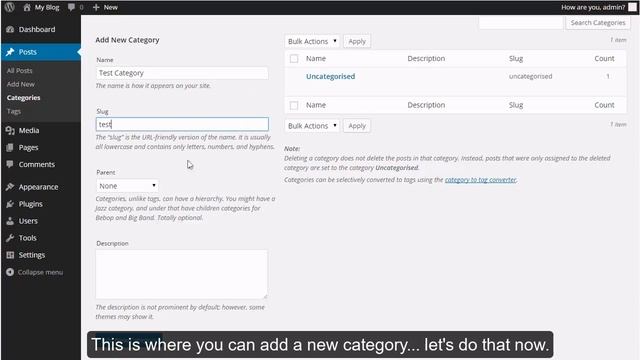The height and width of the screenshot is (360, 640).
Task: Click the Media icon in sidebar
Action: pos(10,130)
